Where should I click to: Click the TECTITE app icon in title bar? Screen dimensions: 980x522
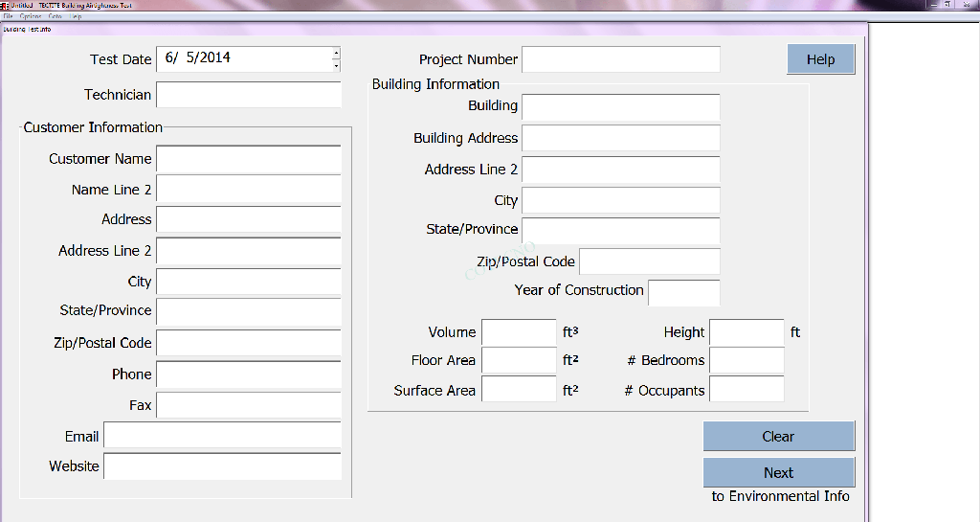[5, 5]
